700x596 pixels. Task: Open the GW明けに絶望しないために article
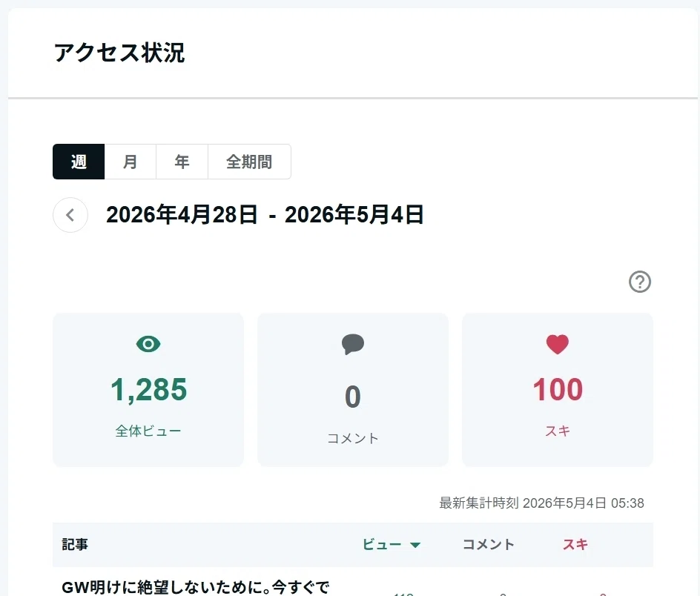[195, 587]
